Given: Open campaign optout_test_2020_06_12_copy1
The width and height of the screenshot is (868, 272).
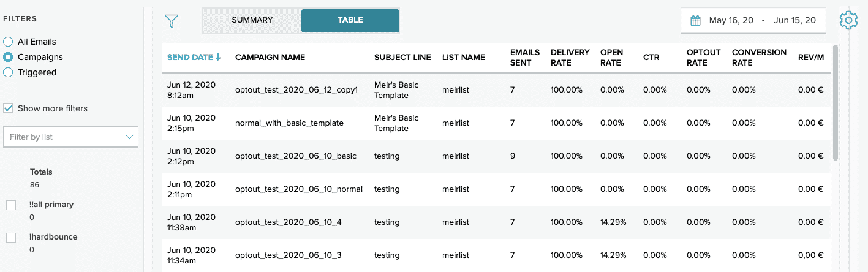Looking at the screenshot, I should click(296, 90).
